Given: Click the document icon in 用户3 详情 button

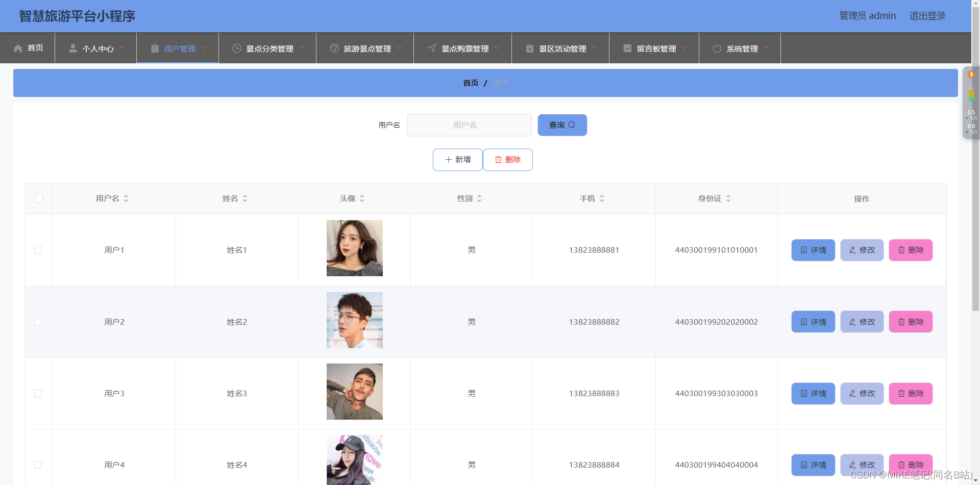Looking at the screenshot, I should pyautogui.click(x=804, y=394).
